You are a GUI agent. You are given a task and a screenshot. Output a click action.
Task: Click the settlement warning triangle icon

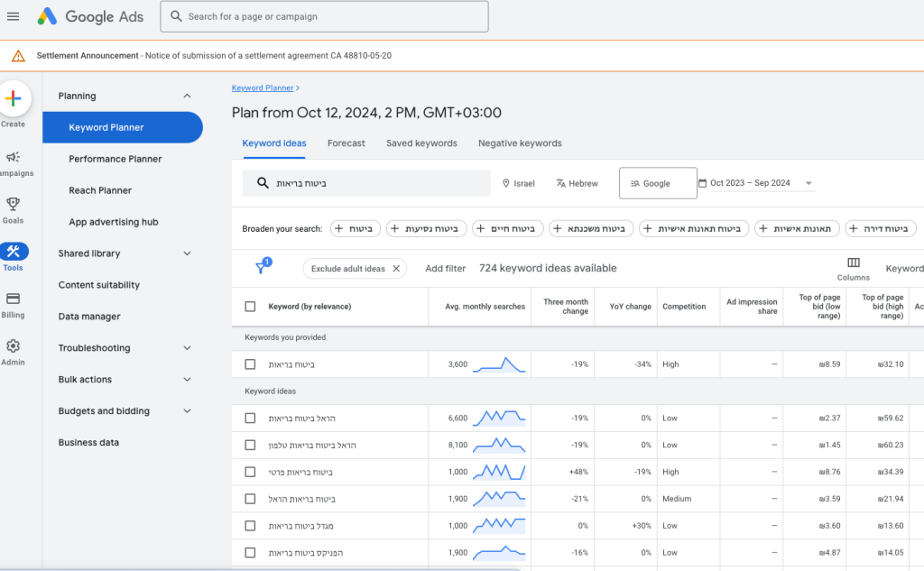point(18,56)
